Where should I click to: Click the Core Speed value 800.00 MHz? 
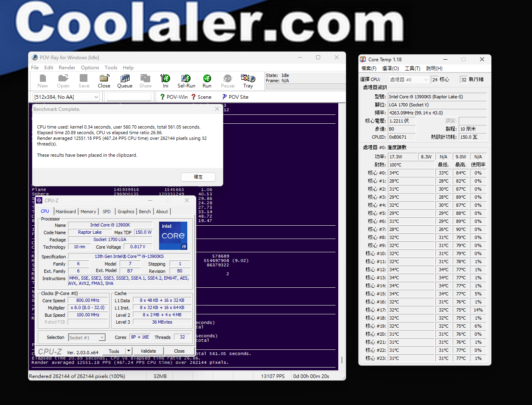coord(88,300)
